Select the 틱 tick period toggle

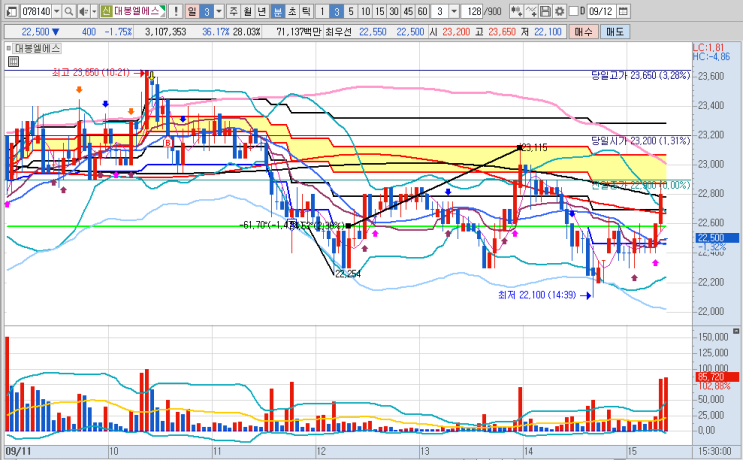pos(306,11)
